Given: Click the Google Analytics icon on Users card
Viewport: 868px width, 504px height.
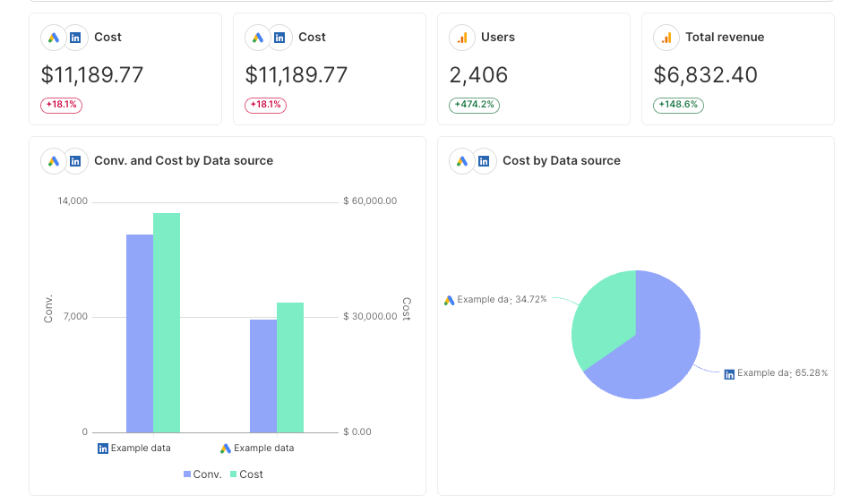Looking at the screenshot, I should point(462,38).
